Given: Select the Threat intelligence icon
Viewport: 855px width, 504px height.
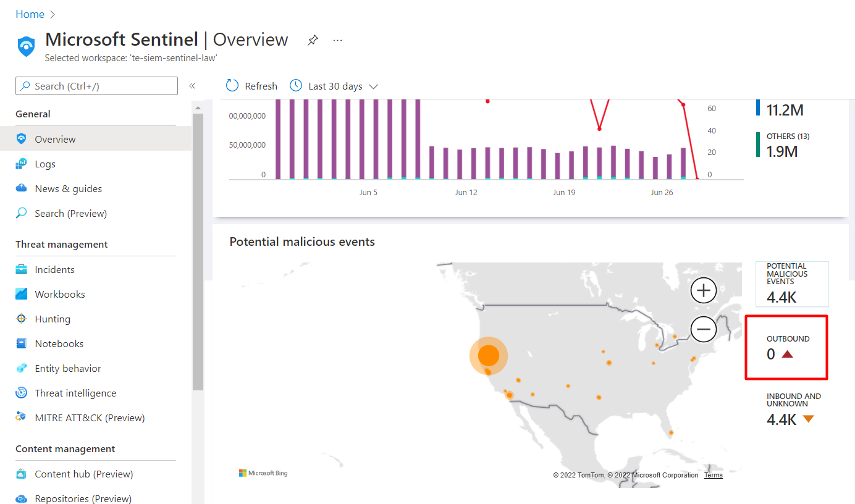Looking at the screenshot, I should (74, 393).
